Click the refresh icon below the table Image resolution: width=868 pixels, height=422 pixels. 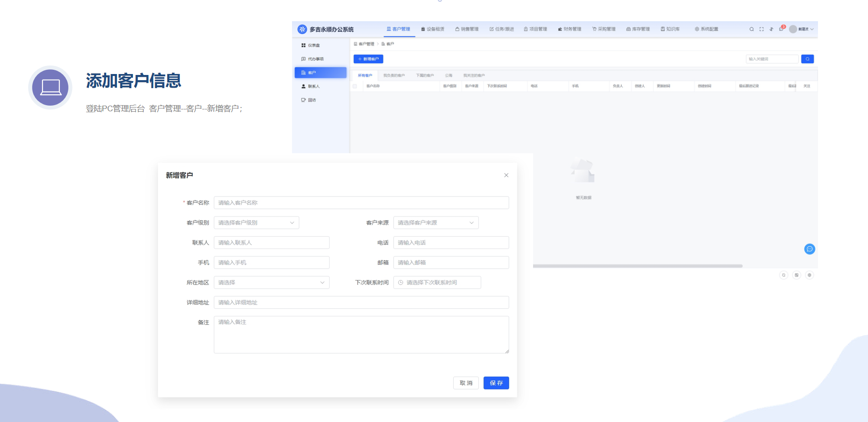coord(784,275)
